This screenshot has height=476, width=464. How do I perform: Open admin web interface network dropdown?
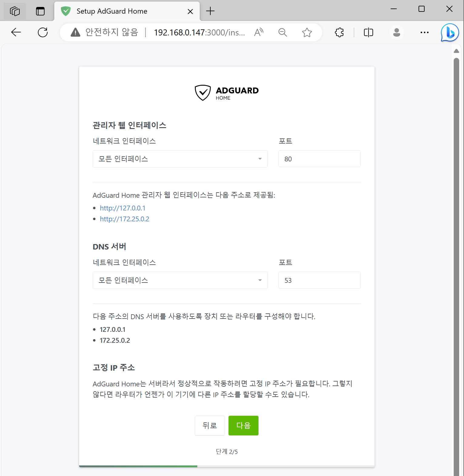click(x=180, y=159)
